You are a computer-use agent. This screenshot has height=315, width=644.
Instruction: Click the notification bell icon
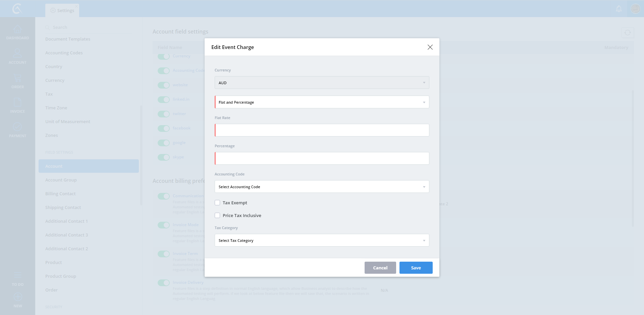[619, 9]
